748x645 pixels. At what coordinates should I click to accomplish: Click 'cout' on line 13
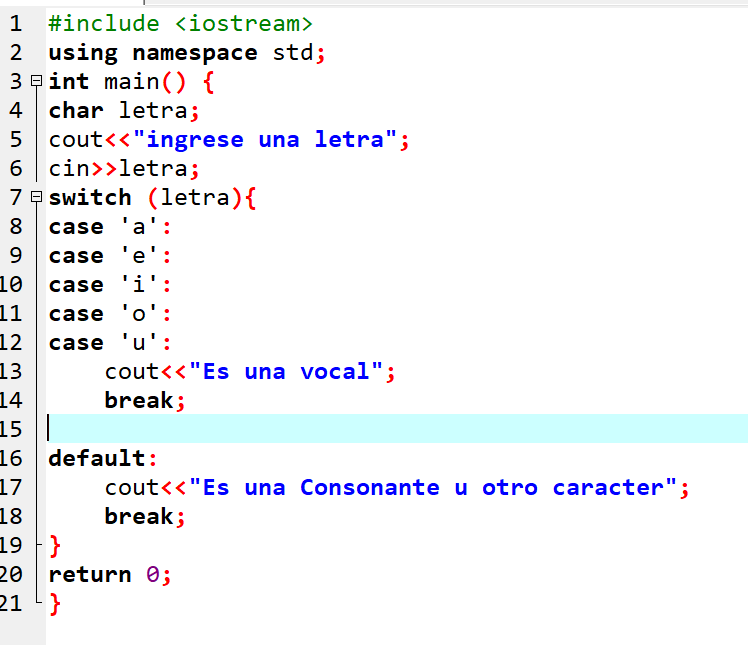132,372
